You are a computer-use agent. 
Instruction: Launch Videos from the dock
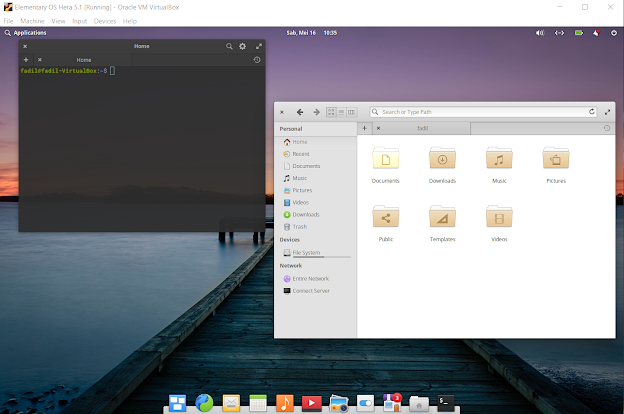312,403
